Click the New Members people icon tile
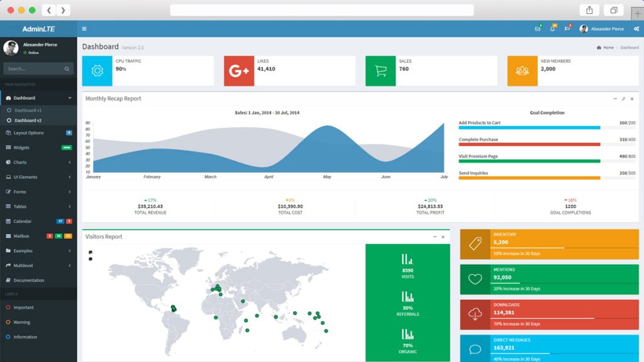Screen dimensions: 644x362 tap(523, 70)
